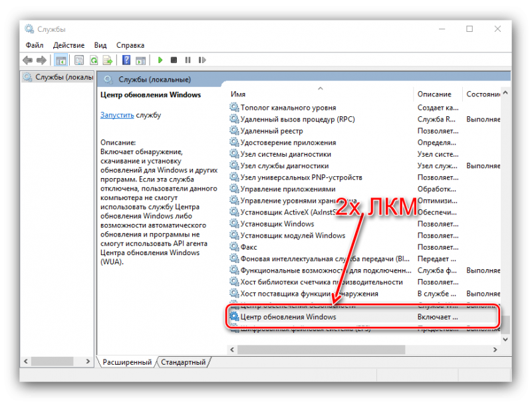Sort by the Имя column header
The width and height of the screenshot is (532, 402).
click(x=238, y=94)
